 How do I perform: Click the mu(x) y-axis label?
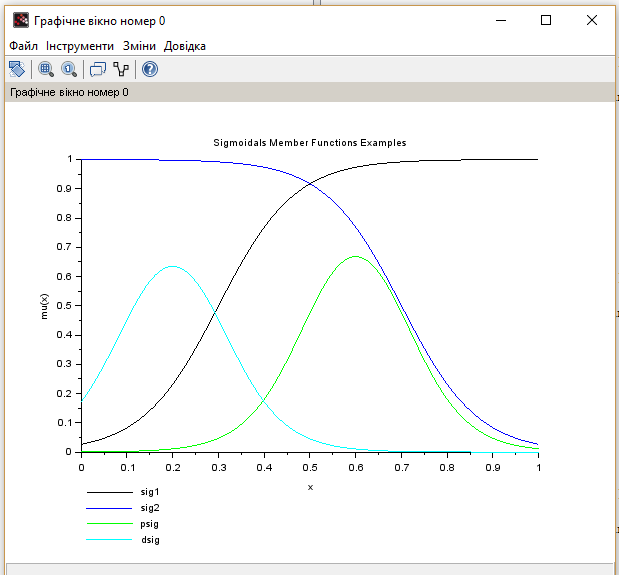44,306
